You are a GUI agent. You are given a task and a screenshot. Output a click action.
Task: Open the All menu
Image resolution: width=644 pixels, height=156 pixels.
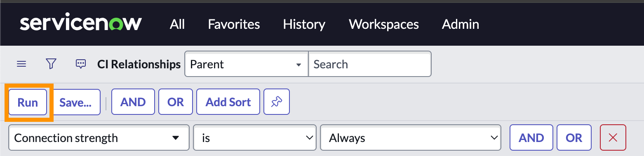point(177,24)
